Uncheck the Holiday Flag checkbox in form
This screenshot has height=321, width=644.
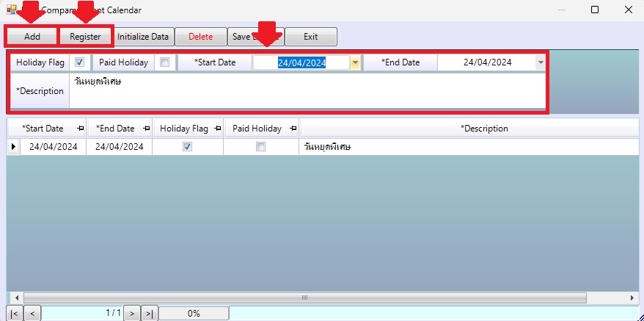click(x=79, y=62)
